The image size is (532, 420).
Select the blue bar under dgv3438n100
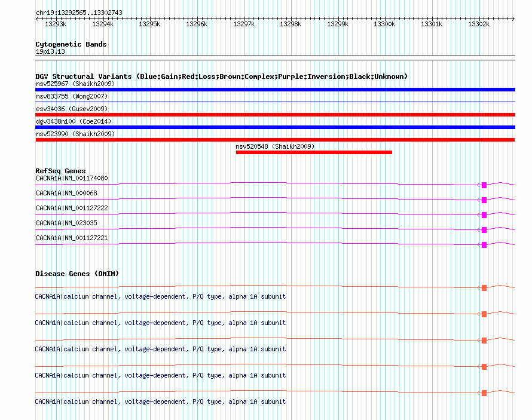pyautogui.click(x=275, y=127)
